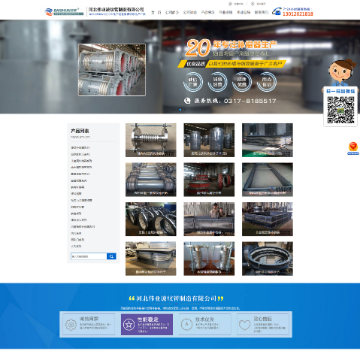Click the WeChat QR code image
The width and height of the screenshot is (360, 360).
(x=340, y=110)
